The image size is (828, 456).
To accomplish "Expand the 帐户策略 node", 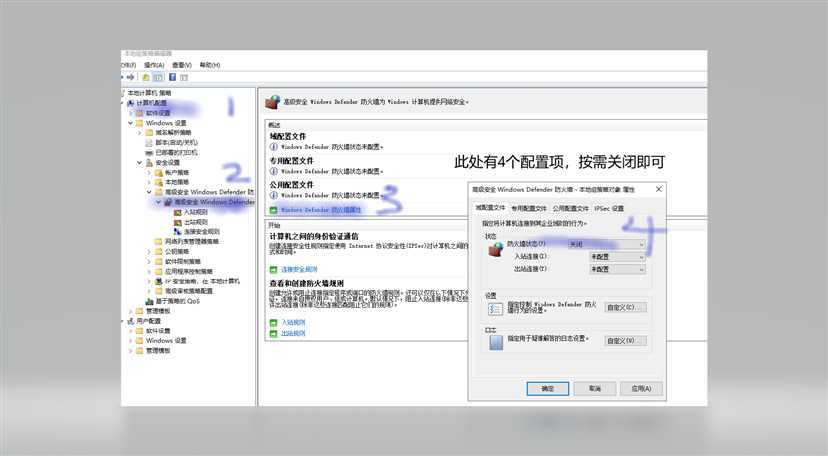I will tap(149, 173).
